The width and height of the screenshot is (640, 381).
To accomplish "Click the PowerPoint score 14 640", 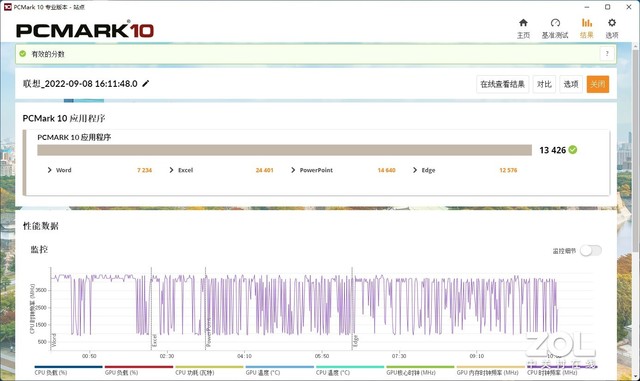I will coord(387,170).
